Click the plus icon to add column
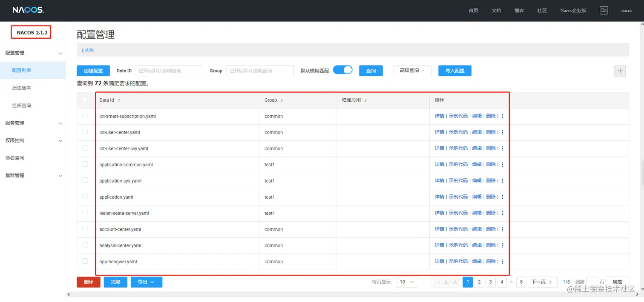The image size is (644, 302). tap(620, 71)
